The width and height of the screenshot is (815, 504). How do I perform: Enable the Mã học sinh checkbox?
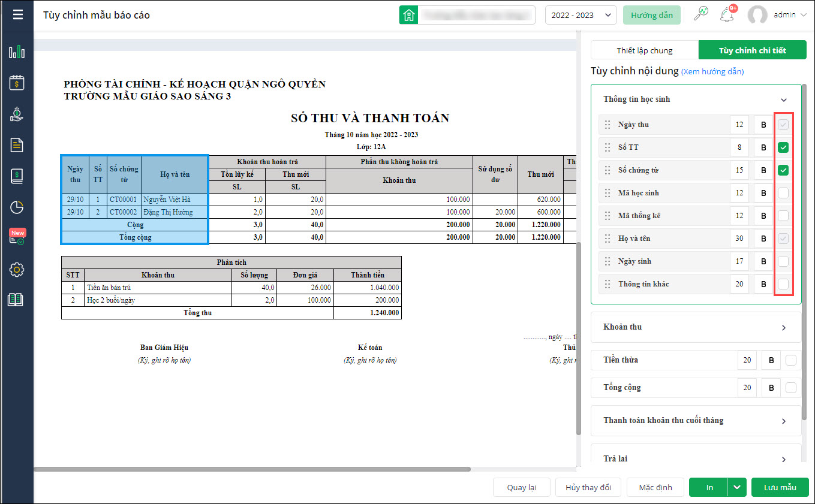coord(783,193)
